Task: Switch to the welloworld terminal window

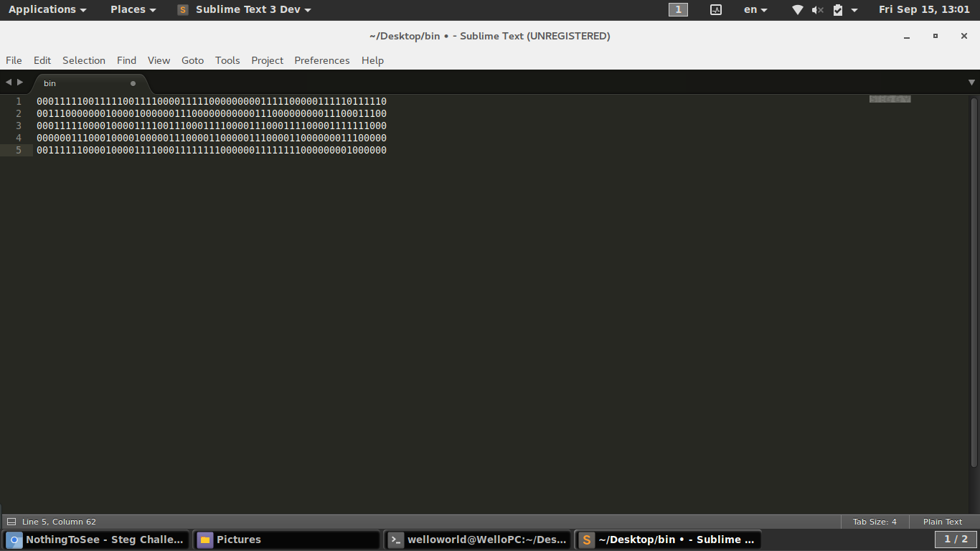Action: [478, 540]
